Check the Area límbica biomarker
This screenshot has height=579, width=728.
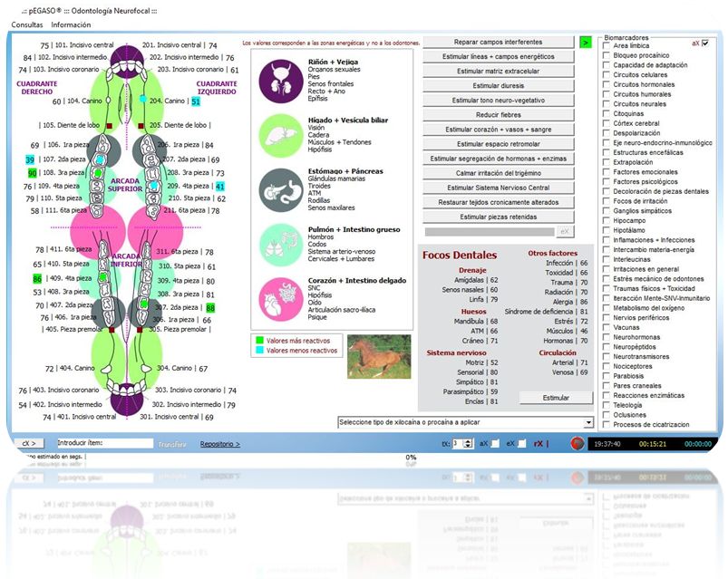[607, 46]
